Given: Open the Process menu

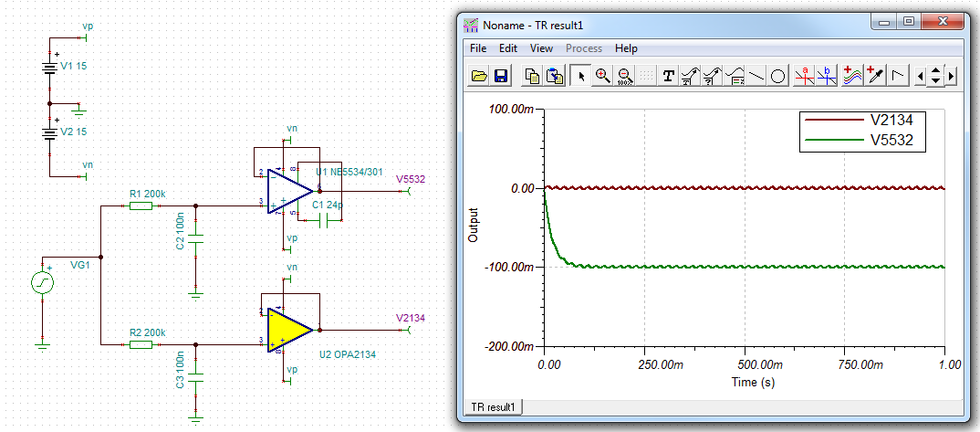Looking at the screenshot, I should 584,48.
